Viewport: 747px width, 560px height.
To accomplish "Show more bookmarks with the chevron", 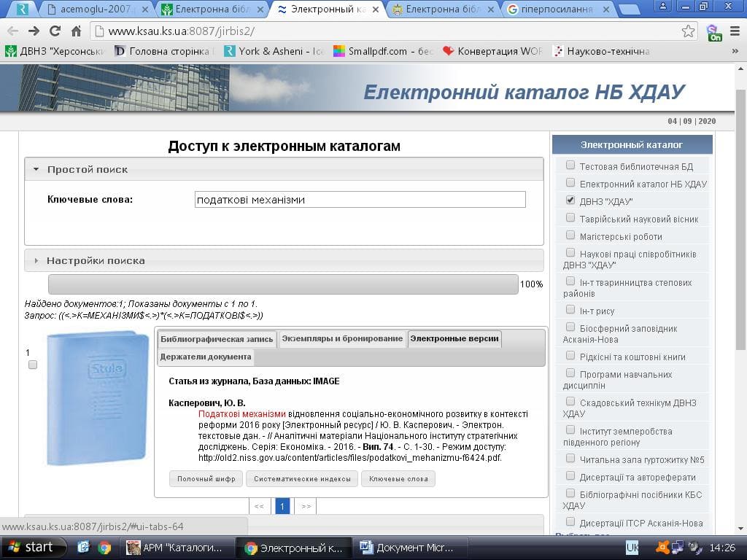I will 735,51.
